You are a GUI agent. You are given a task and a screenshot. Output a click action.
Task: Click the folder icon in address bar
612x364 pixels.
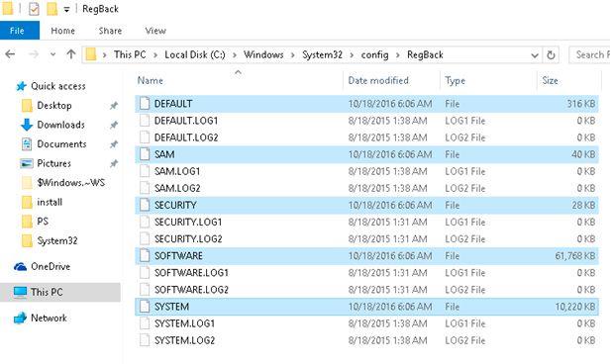91,54
